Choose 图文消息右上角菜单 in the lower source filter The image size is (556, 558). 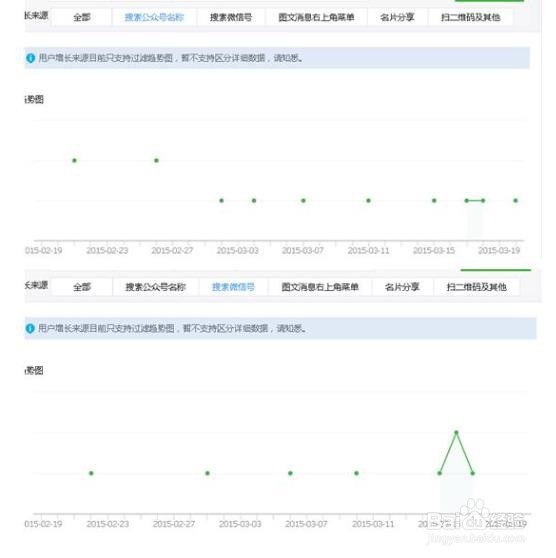pos(320,287)
